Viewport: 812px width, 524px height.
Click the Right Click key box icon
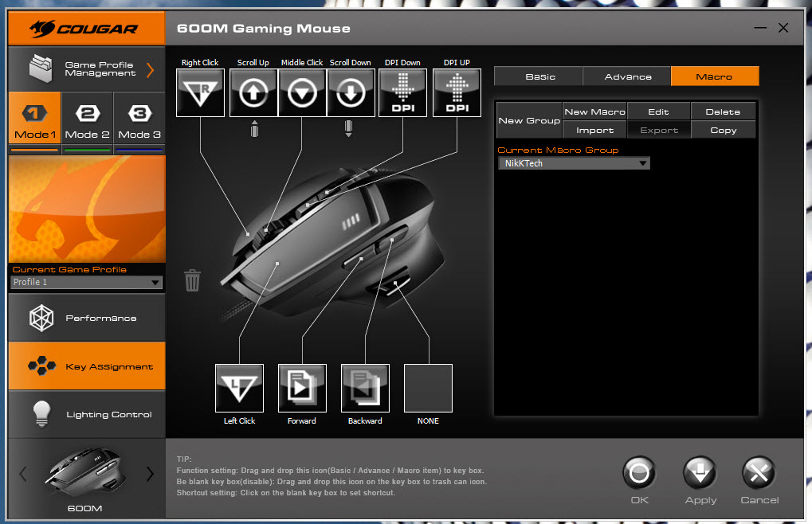tap(201, 92)
